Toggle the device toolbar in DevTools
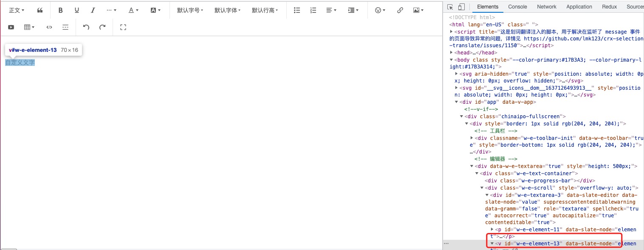The height and width of the screenshot is (250, 644). pyautogui.click(x=461, y=6)
